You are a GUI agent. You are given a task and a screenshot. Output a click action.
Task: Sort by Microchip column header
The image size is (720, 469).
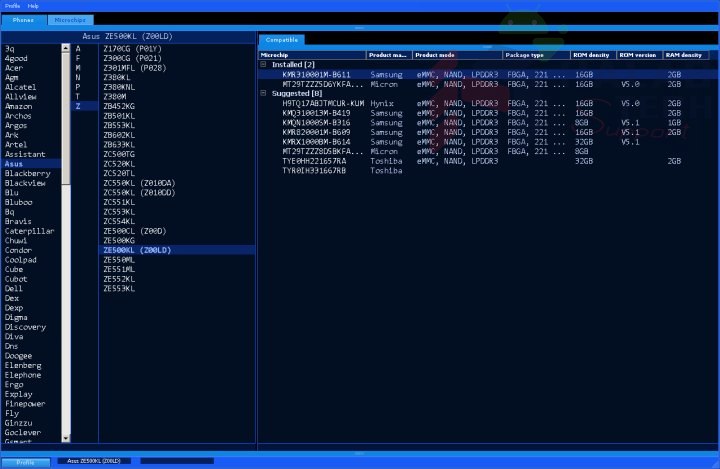(x=312, y=55)
